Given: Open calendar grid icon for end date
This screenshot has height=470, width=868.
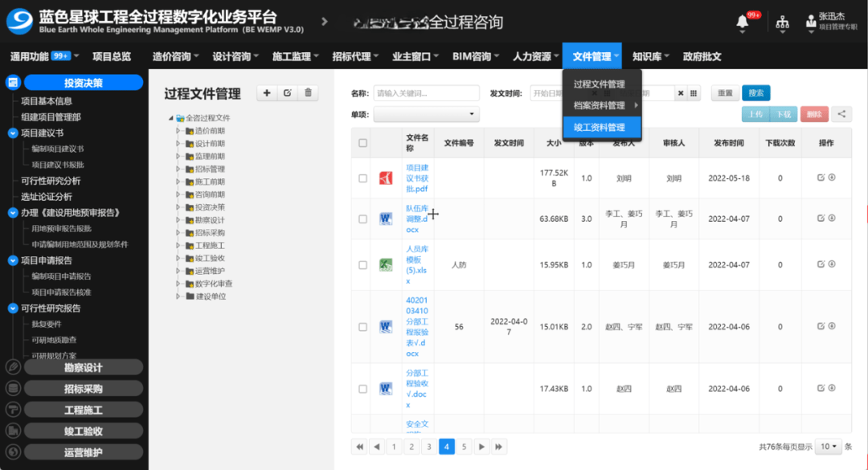Looking at the screenshot, I should [x=694, y=93].
